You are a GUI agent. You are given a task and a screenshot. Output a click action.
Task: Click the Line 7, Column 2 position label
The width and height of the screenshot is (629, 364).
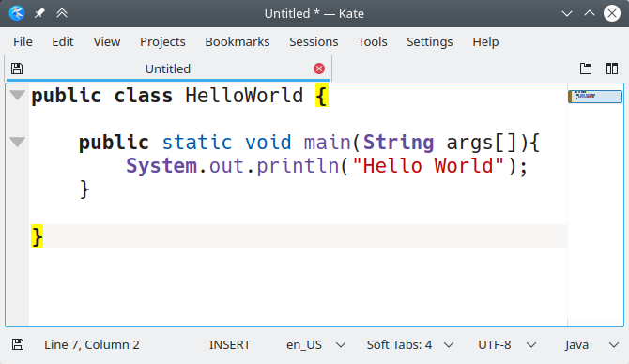click(x=92, y=344)
